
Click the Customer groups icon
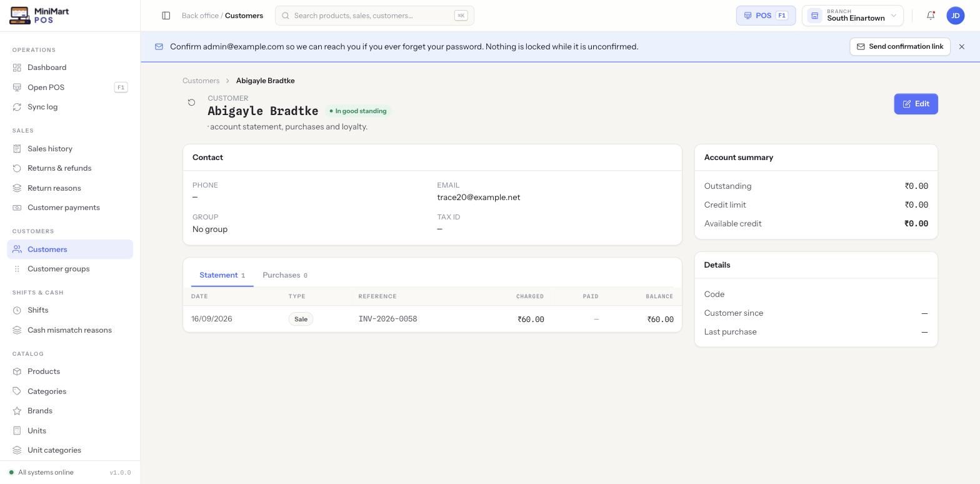(x=17, y=269)
